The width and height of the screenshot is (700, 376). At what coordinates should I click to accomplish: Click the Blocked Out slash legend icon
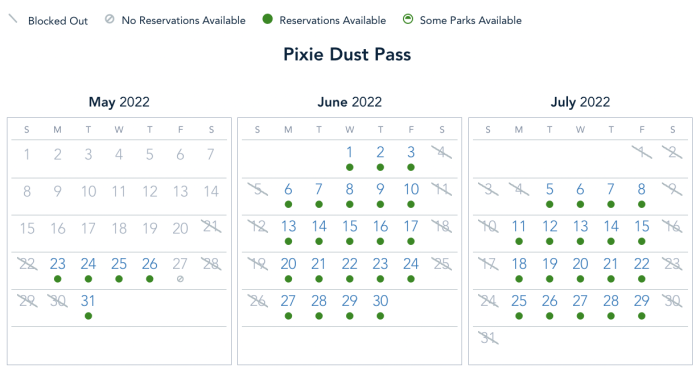coord(13,19)
